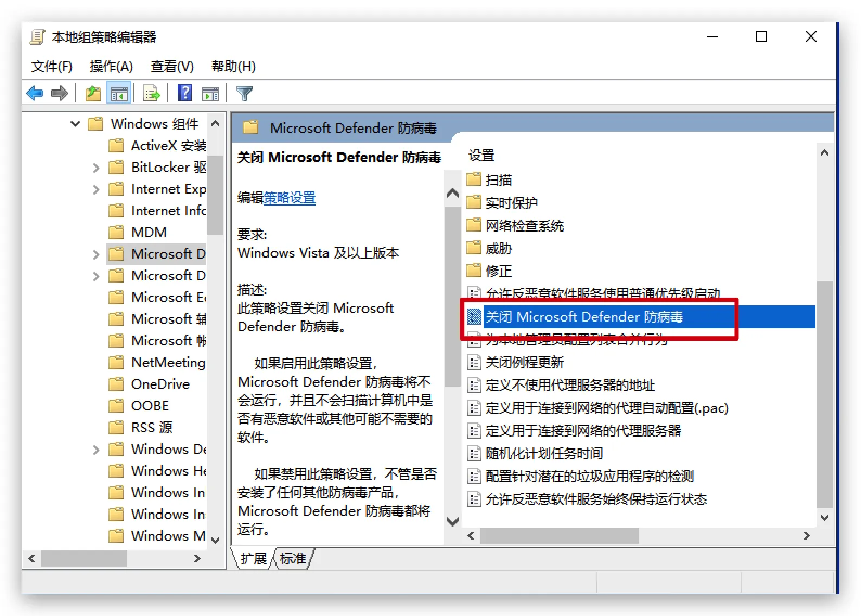861x616 pixels.
Task: Open the 策略设置 link
Action: coord(290,198)
